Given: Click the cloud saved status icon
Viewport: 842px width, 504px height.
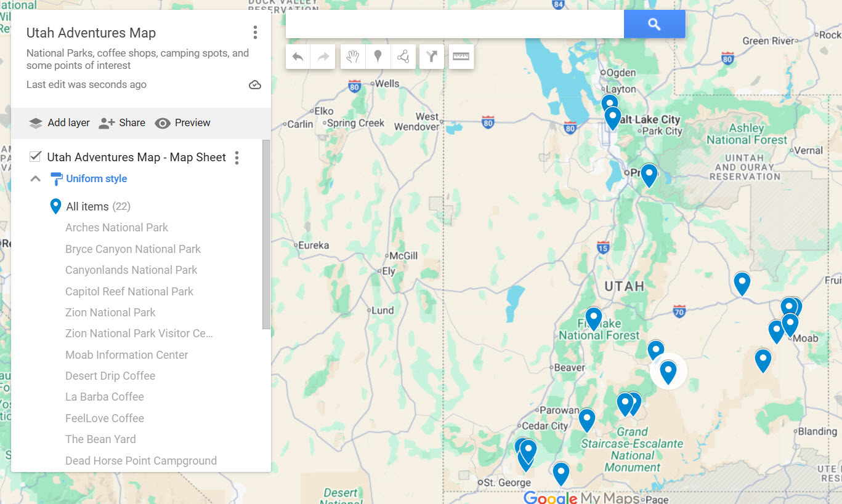Looking at the screenshot, I should (255, 85).
